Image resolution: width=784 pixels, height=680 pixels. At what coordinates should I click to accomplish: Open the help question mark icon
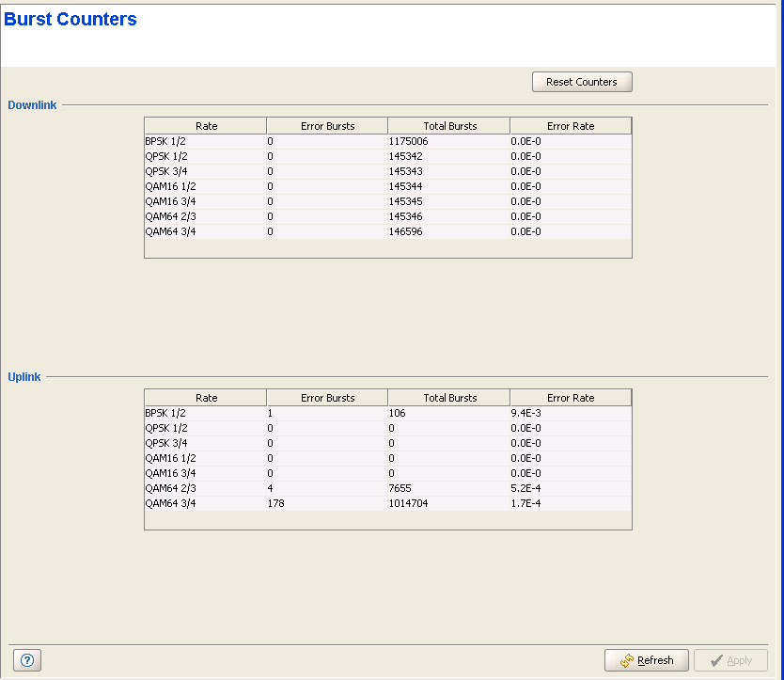coord(27,660)
